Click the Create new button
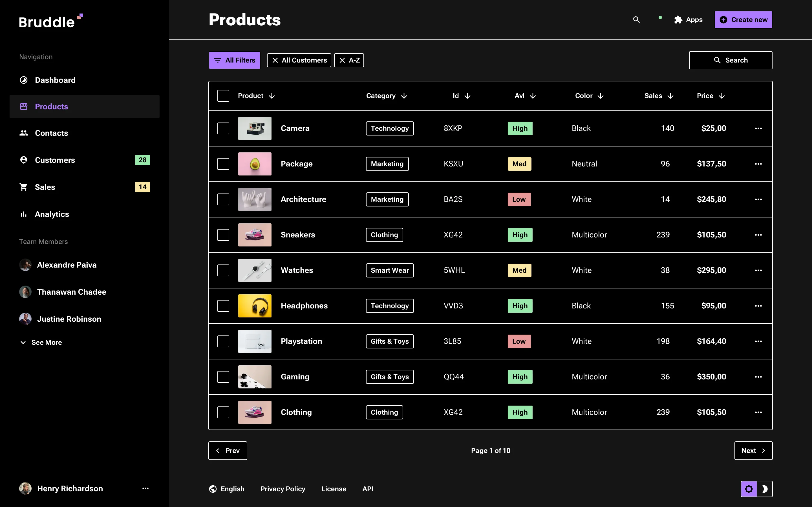 click(743, 19)
